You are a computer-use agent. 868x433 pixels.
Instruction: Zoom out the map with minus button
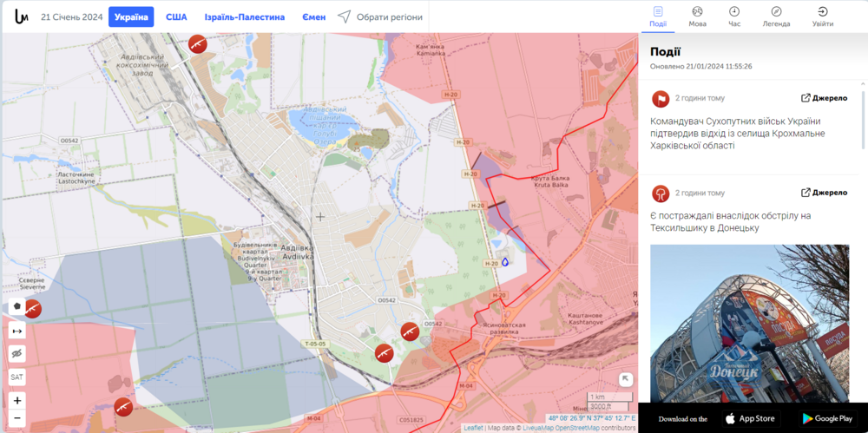pyautogui.click(x=17, y=419)
